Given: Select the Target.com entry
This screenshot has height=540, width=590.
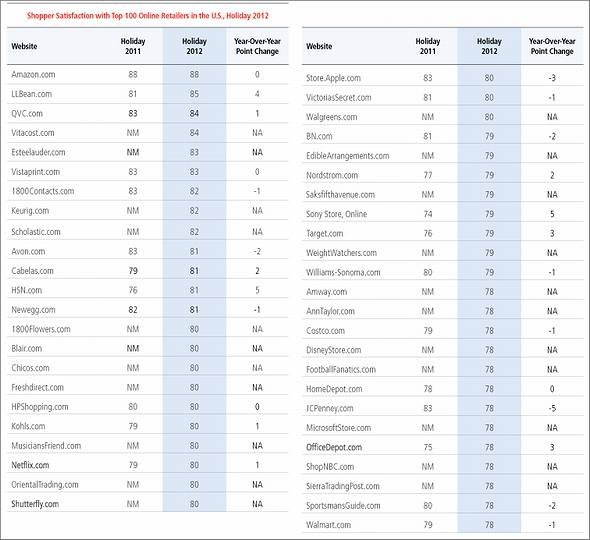Looking at the screenshot, I should click(442, 233).
